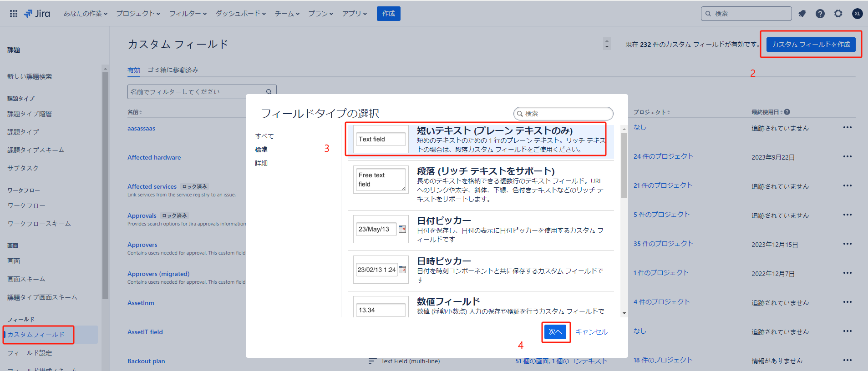Expand the あなたの作業 dropdown menu
This screenshot has height=371, width=868.
pyautogui.click(x=85, y=14)
